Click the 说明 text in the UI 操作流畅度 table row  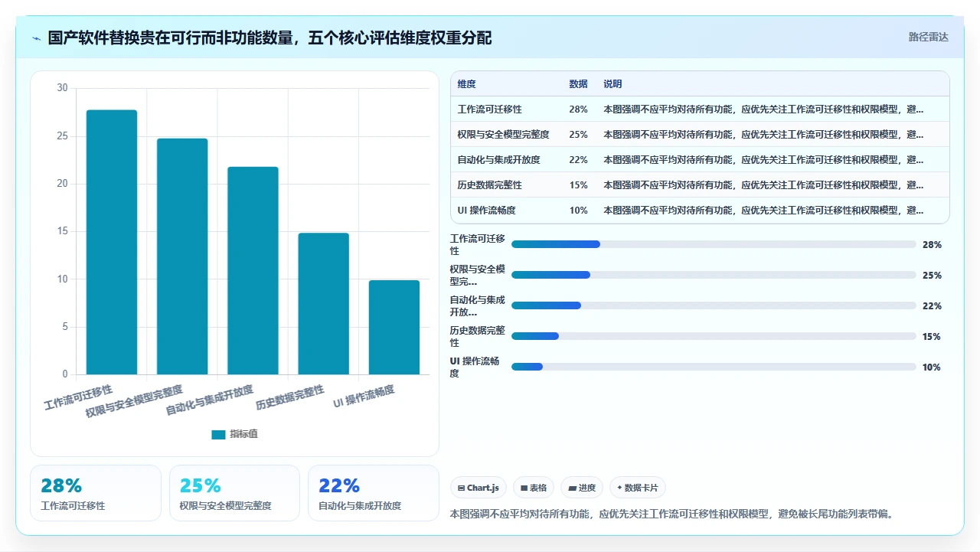pos(763,211)
